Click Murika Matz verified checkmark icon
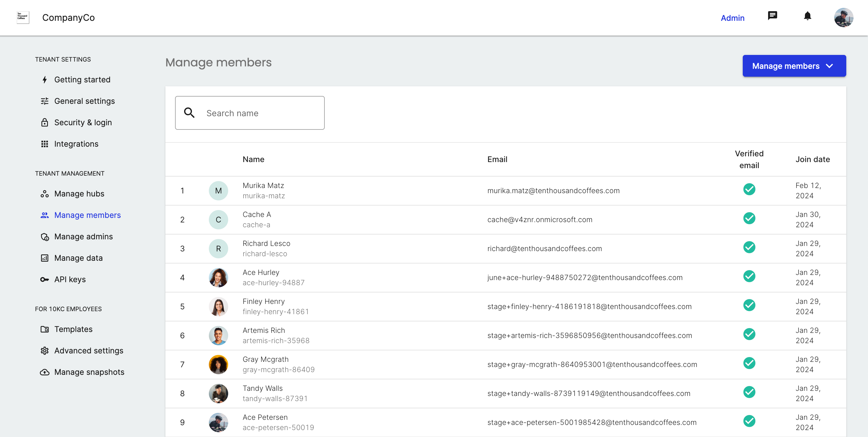The width and height of the screenshot is (868, 437). point(749,189)
